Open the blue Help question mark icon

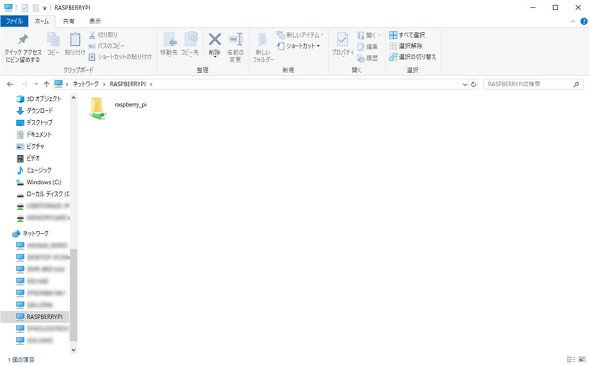tap(584, 21)
